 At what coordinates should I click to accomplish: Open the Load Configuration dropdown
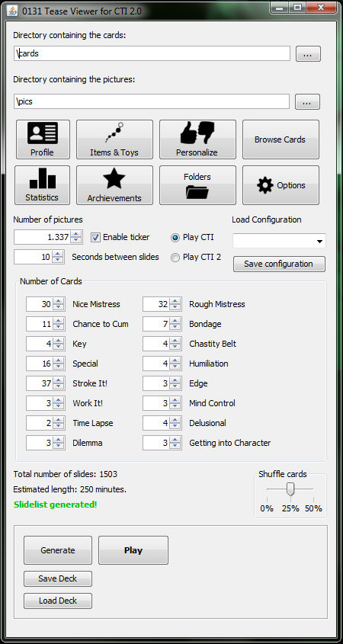(x=279, y=241)
